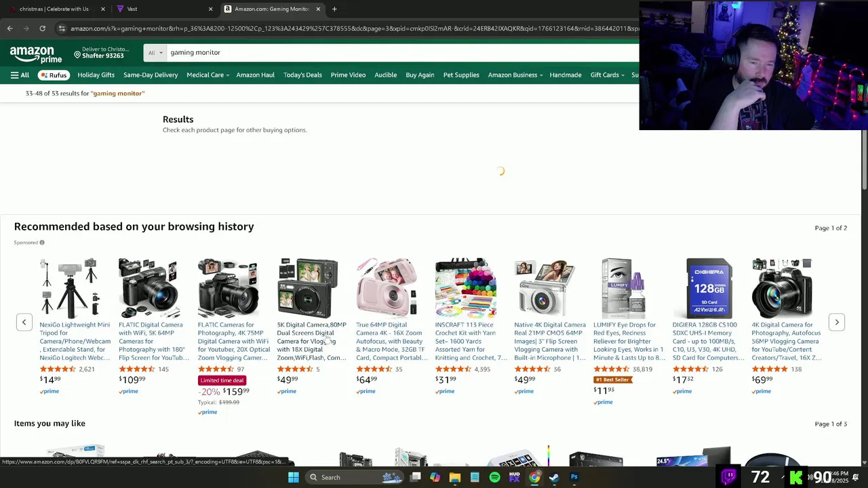This screenshot has width=868, height=488.
Task: Open Spotify from the taskbar
Action: coord(494,477)
